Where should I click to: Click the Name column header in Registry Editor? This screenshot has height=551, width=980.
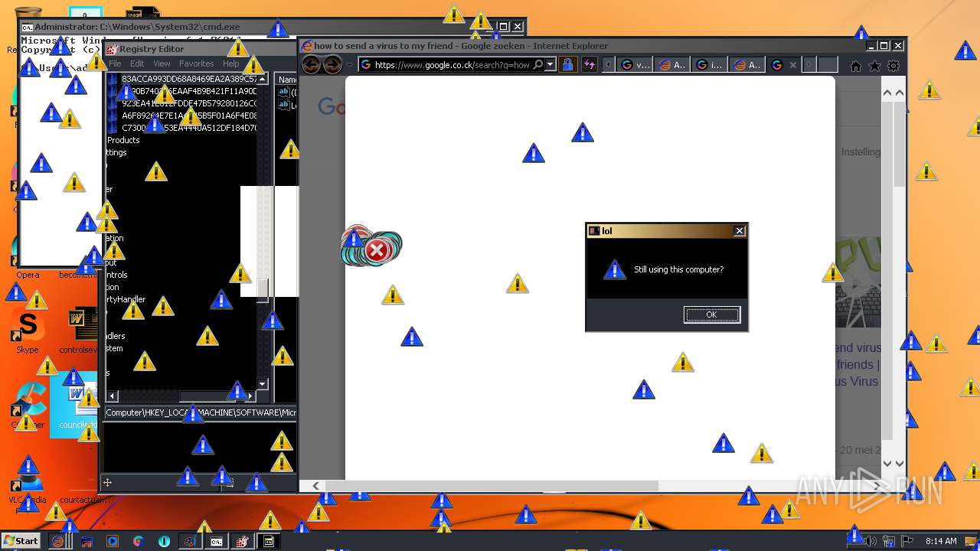(x=287, y=80)
